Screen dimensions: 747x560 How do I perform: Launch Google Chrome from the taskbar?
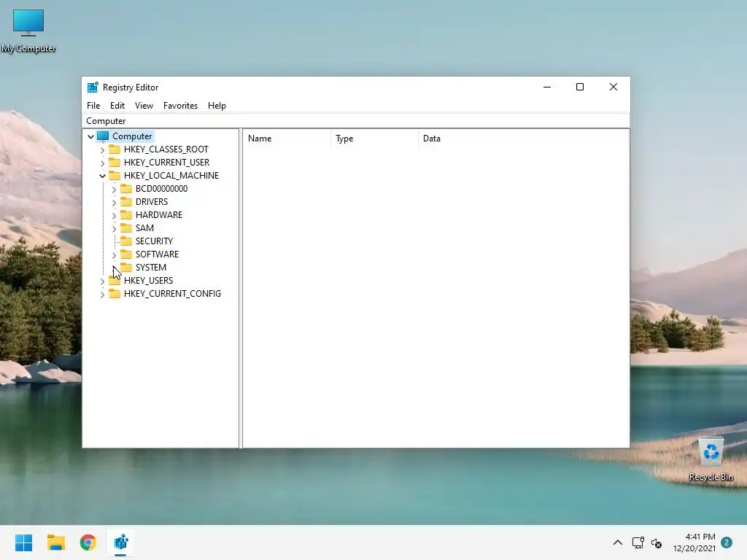(x=88, y=542)
